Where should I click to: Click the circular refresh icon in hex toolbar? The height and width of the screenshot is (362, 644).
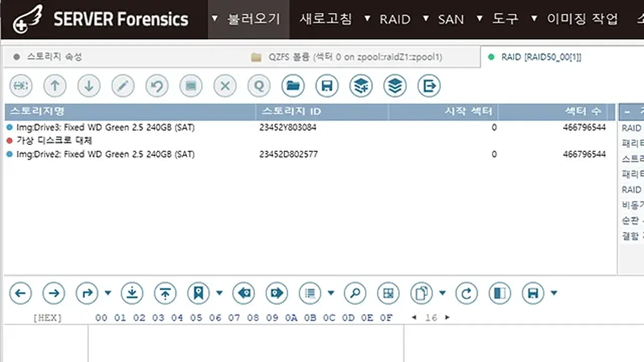(x=466, y=293)
